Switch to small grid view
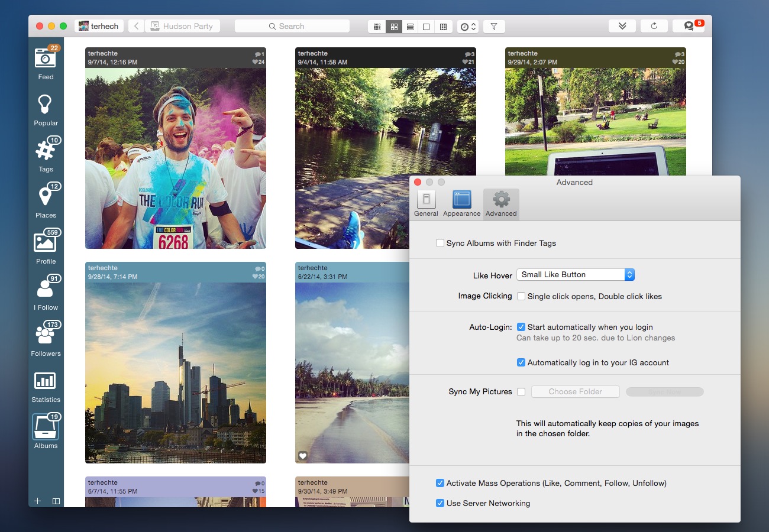769x532 pixels. pos(377,27)
